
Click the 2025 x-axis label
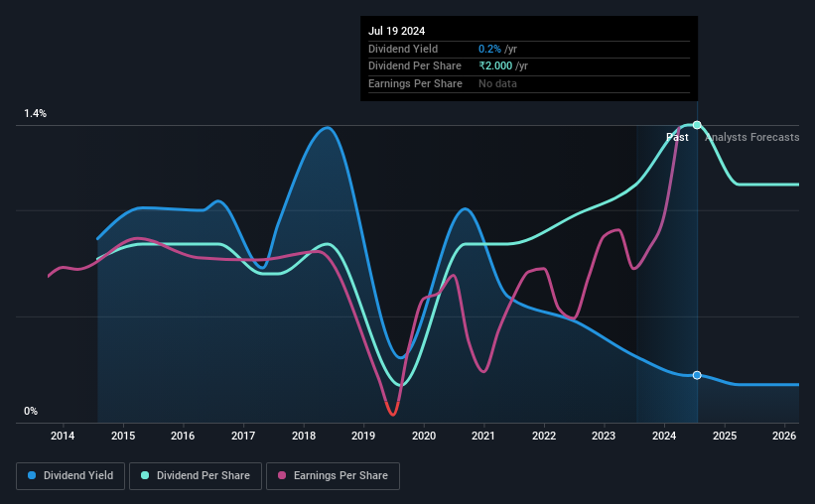click(x=725, y=436)
